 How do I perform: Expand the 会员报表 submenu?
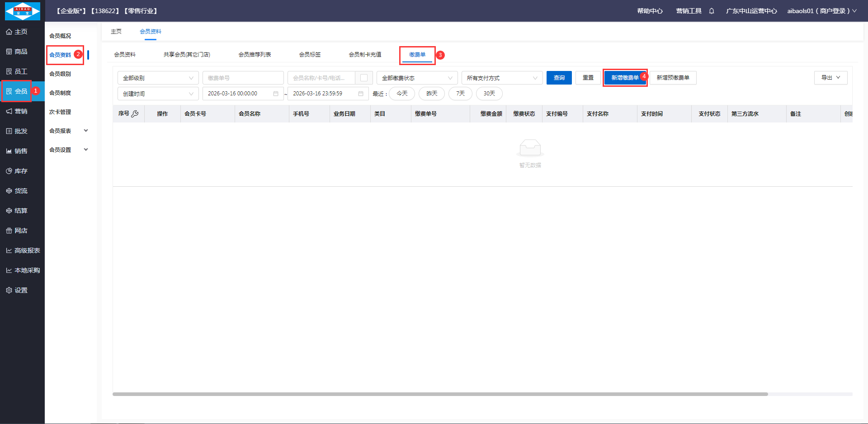69,131
